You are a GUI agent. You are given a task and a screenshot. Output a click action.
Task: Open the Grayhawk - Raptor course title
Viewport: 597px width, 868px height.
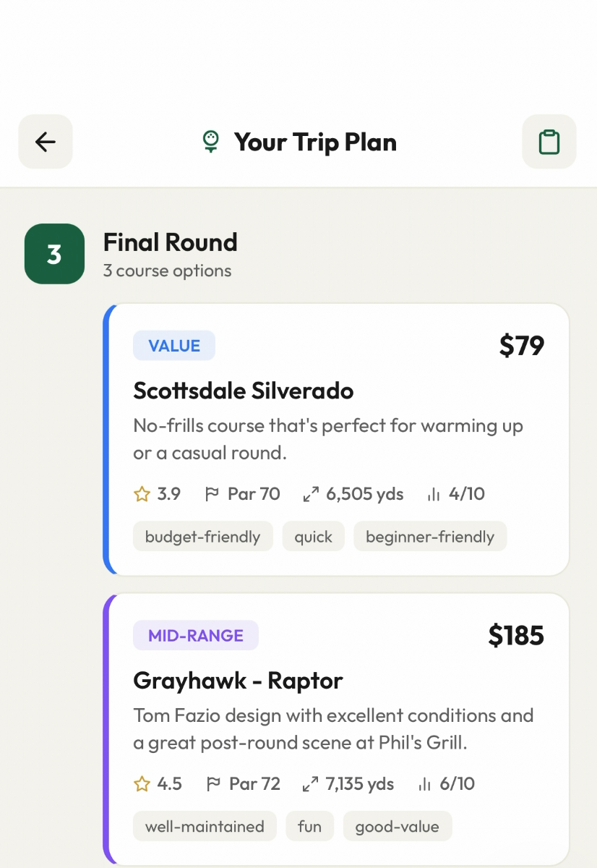point(238,681)
